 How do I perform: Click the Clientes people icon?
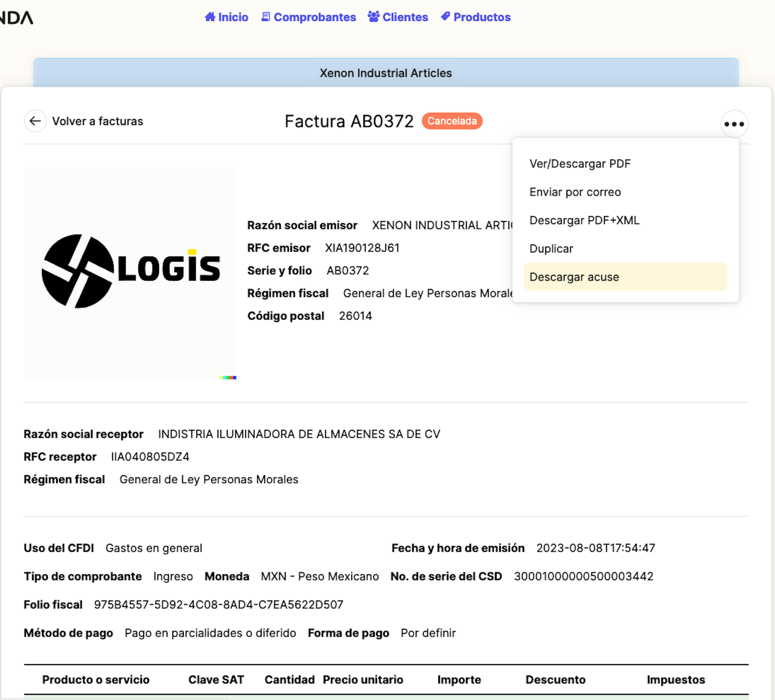[373, 17]
